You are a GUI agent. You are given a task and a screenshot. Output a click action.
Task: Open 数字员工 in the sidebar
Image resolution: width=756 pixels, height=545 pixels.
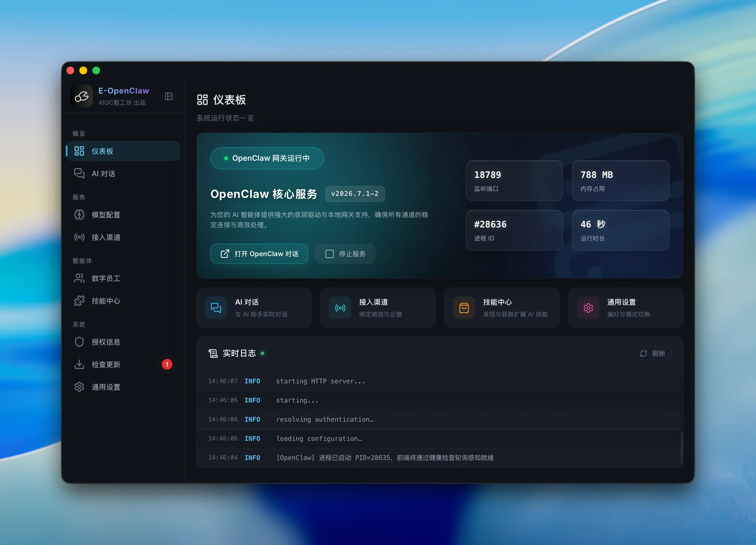point(123,278)
